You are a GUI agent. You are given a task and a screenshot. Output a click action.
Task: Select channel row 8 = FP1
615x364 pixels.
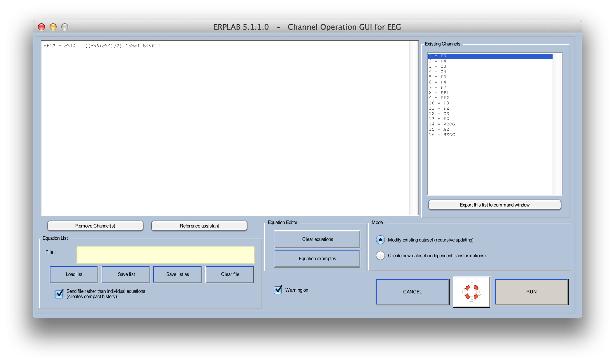[x=490, y=93]
